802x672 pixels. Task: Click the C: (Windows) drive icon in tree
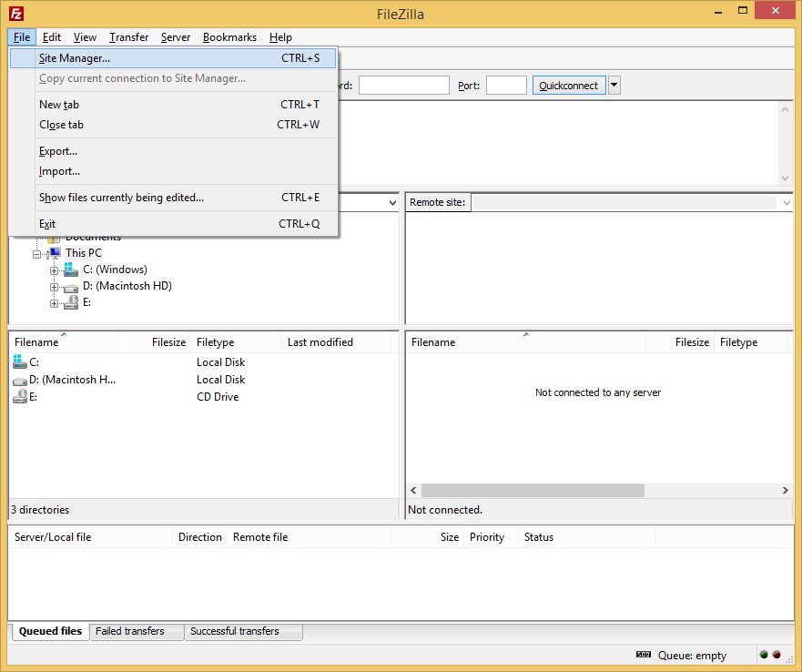click(x=71, y=270)
